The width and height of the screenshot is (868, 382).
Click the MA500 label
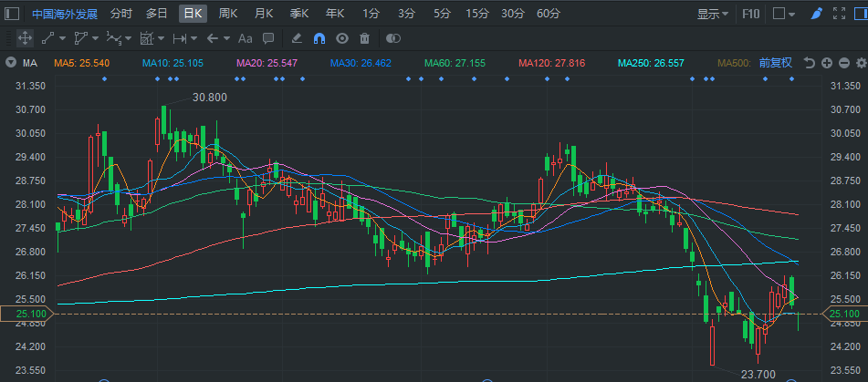tap(734, 63)
